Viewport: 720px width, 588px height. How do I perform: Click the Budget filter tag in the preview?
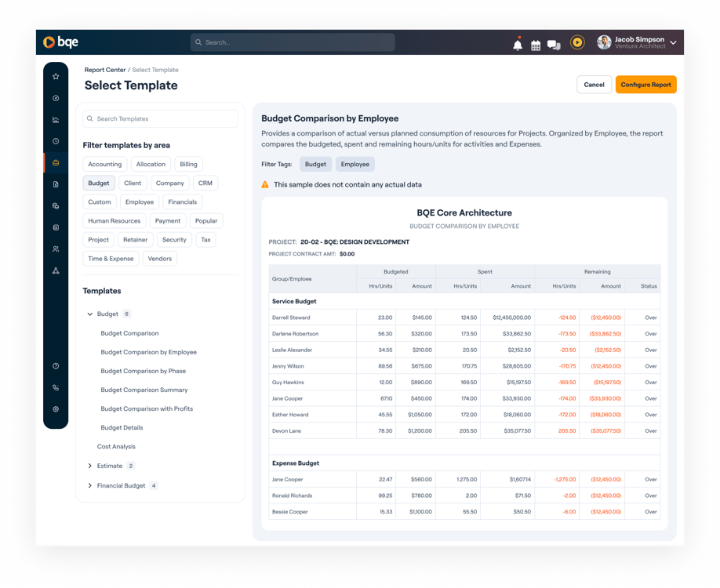[315, 165]
